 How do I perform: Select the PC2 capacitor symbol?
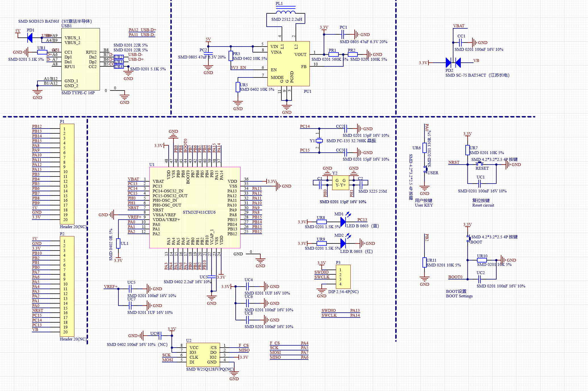pyautogui.click(x=208, y=53)
